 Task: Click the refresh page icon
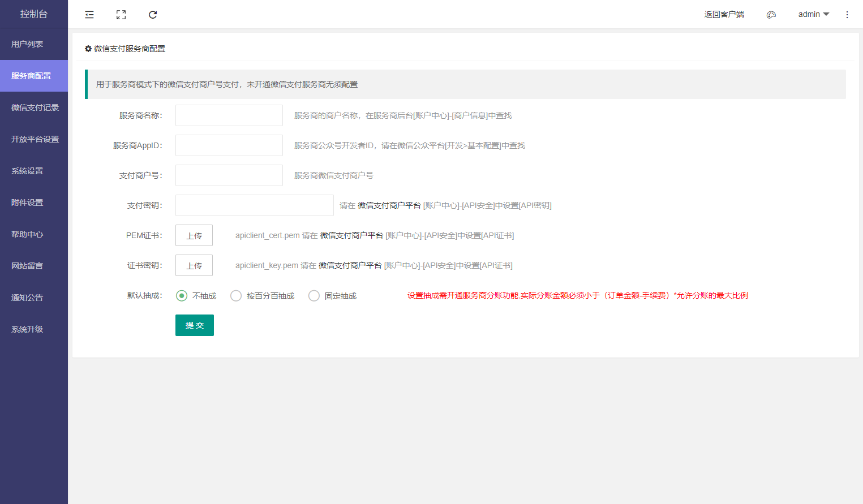click(x=153, y=15)
